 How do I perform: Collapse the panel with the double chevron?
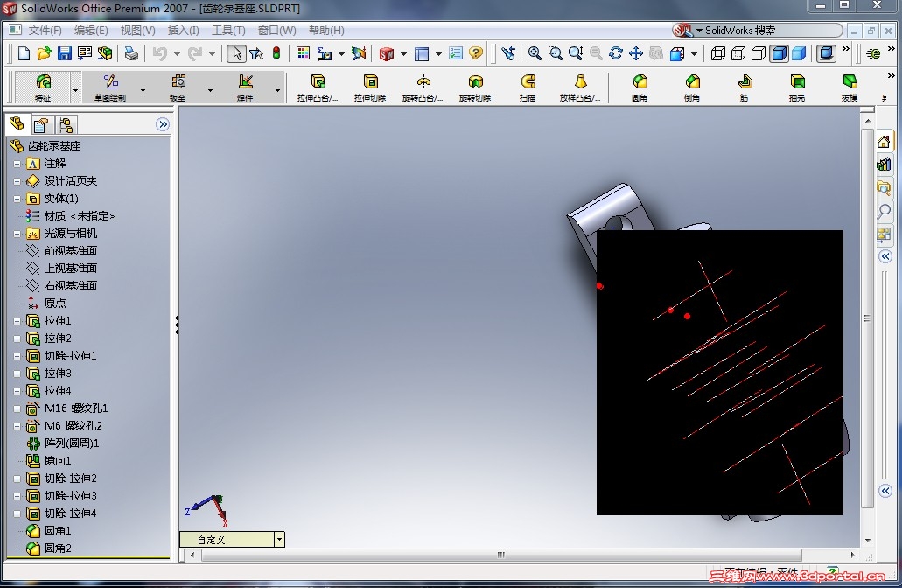pyautogui.click(x=163, y=124)
